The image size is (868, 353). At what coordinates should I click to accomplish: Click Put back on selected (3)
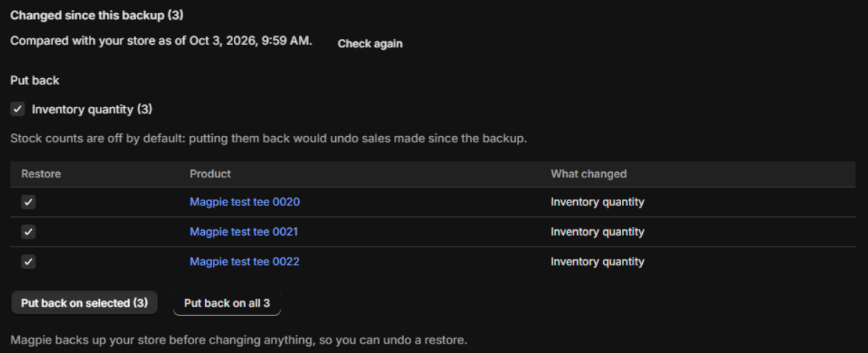click(84, 302)
